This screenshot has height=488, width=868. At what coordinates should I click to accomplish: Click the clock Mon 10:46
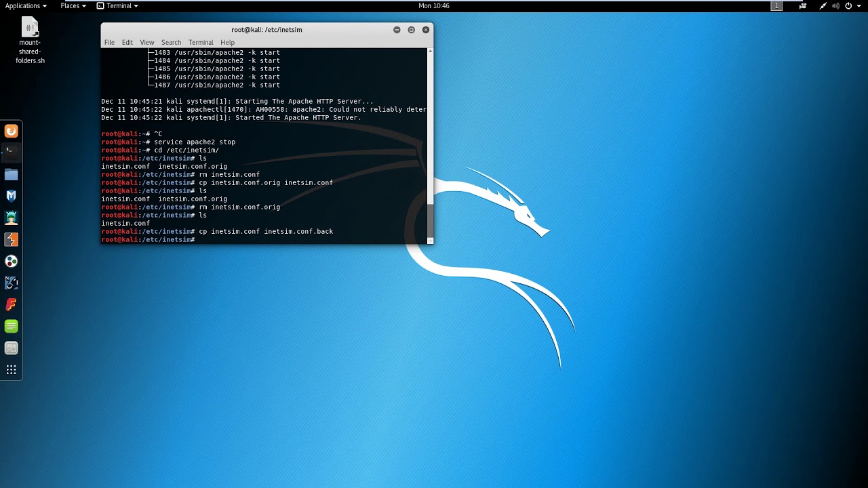pyautogui.click(x=434, y=5)
